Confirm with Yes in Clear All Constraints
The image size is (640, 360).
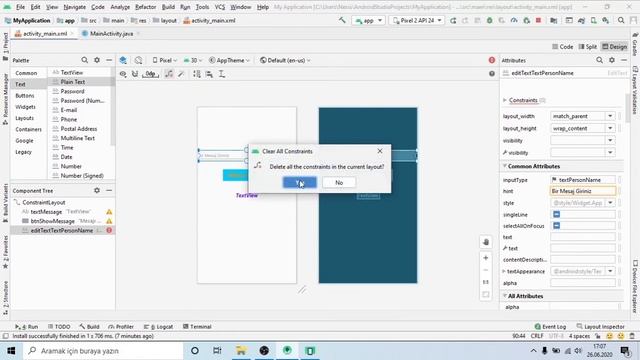[x=300, y=182]
